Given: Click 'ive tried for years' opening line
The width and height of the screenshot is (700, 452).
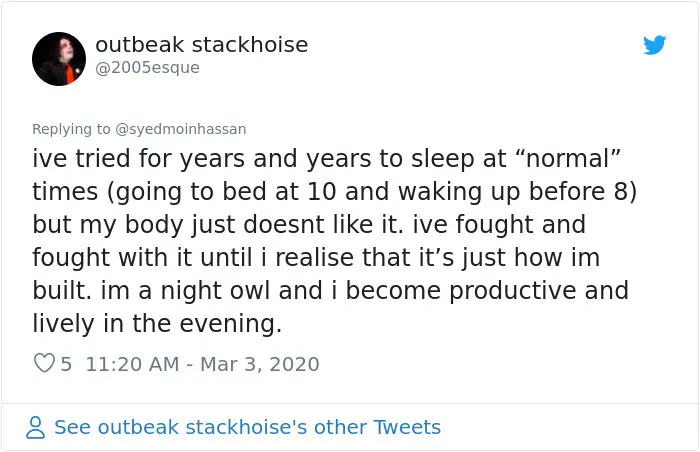Looking at the screenshot, I should point(138,159).
